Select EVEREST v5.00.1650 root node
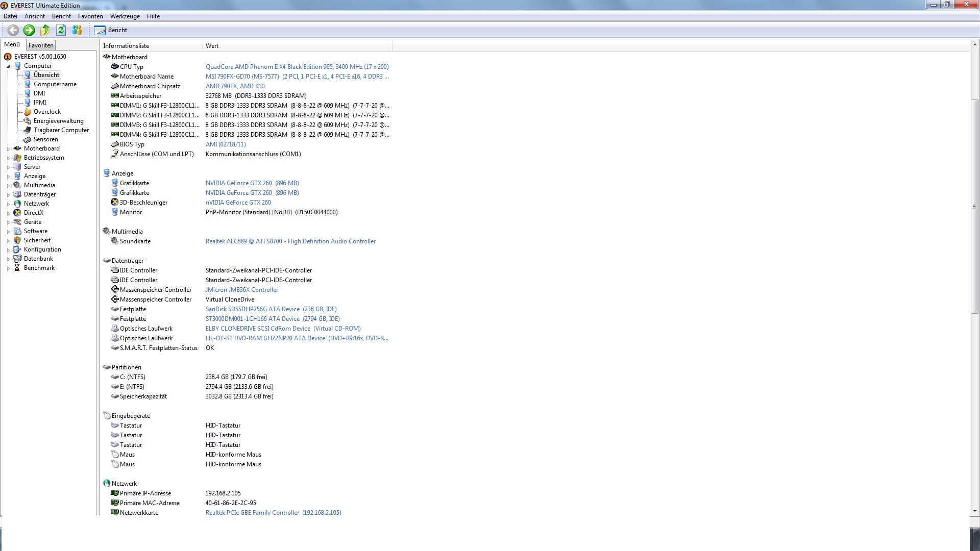This screenshot has width=980, height=551. pyautogui.click(x=40, y=57)
